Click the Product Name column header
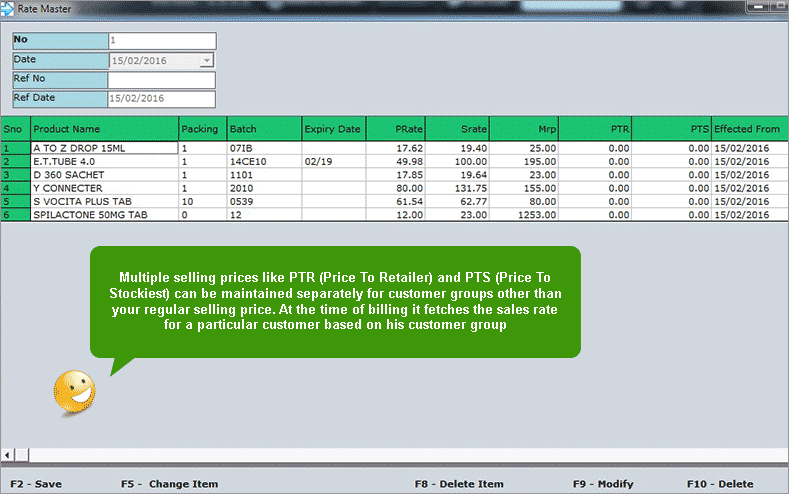Image resolution: width=789 pixels, height=494 pixels. 105,129
